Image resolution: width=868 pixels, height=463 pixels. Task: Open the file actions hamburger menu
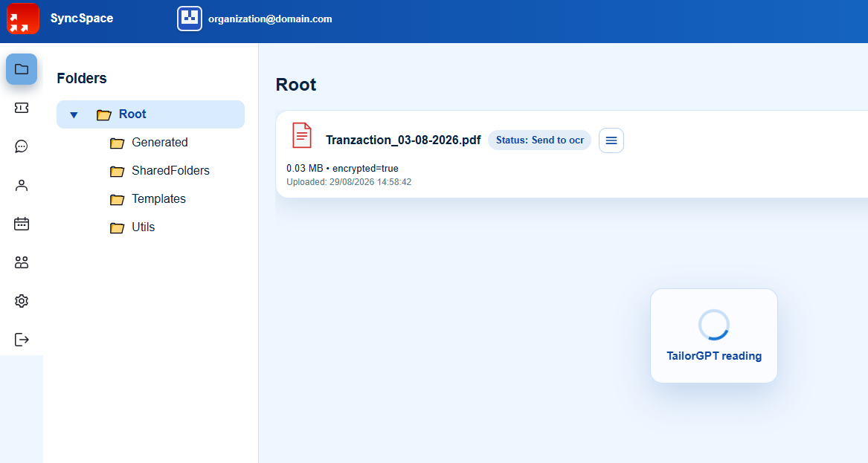point(611,140)
